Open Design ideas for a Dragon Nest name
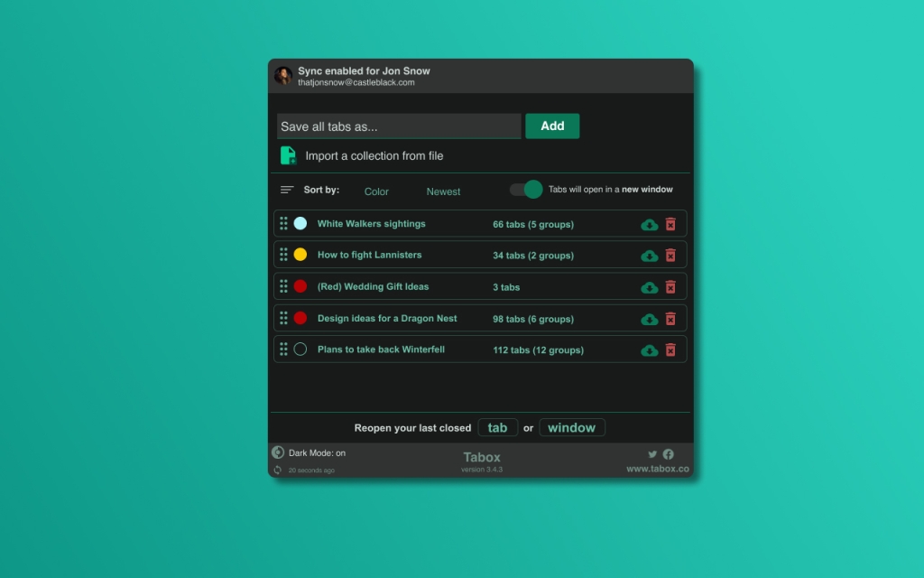 coord(387,318)
